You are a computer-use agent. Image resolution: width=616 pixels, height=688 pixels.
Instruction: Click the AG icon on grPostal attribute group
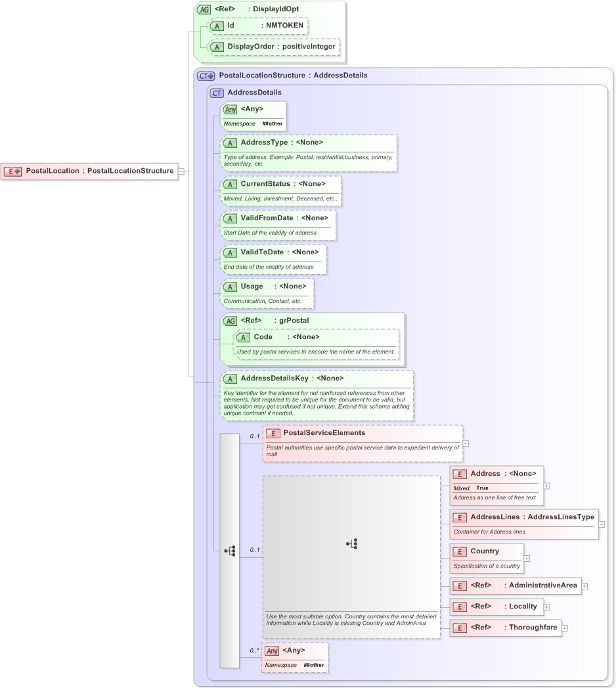coord(230,321)
